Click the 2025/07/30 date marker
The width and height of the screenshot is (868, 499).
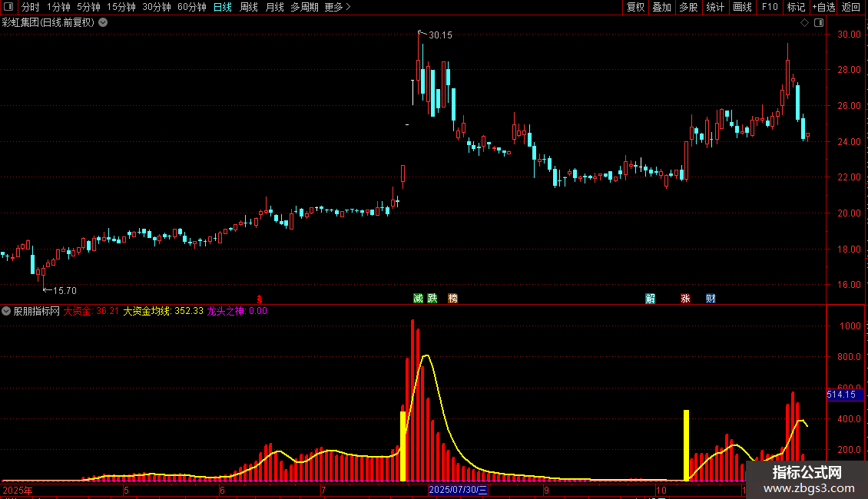coord(458,490)
